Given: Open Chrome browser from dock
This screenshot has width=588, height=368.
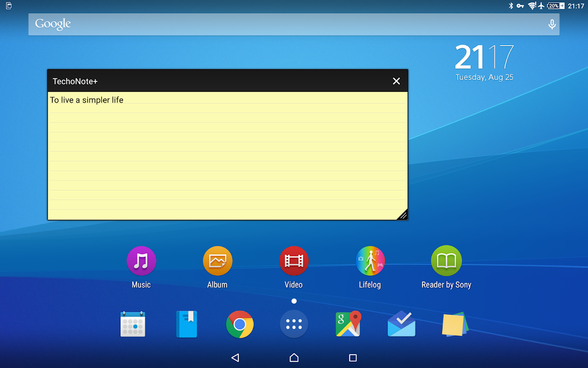Looking at the screenshot, I should pos(240,324).
